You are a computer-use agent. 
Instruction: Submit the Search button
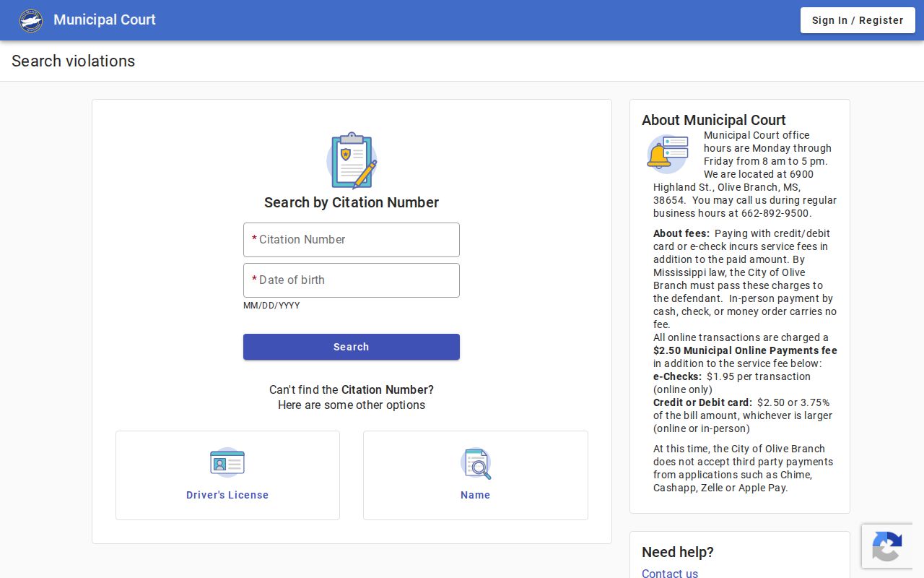[352, 347]
